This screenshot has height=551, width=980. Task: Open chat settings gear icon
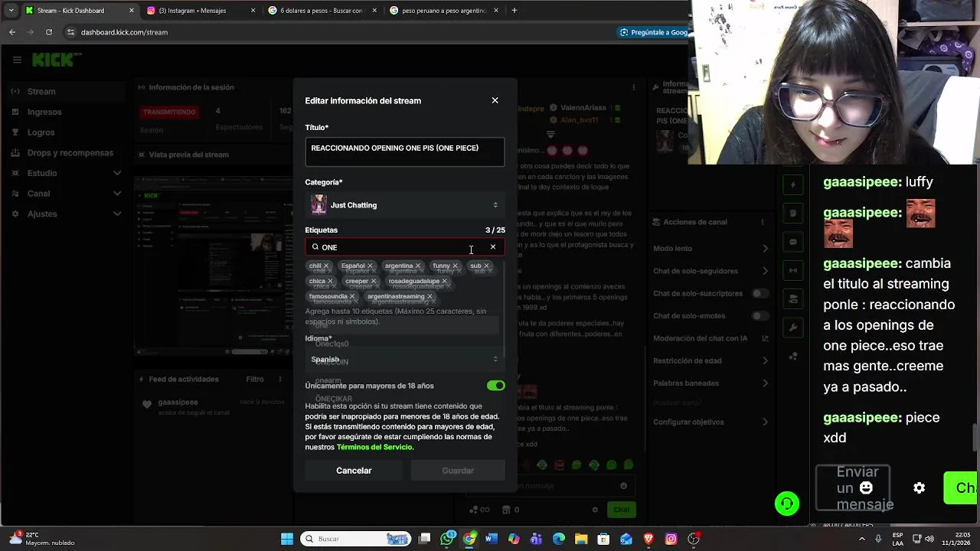920,488
